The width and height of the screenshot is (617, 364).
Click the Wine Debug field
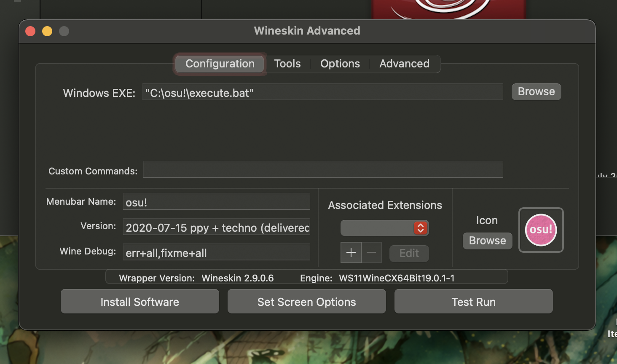tap(217, 252)
